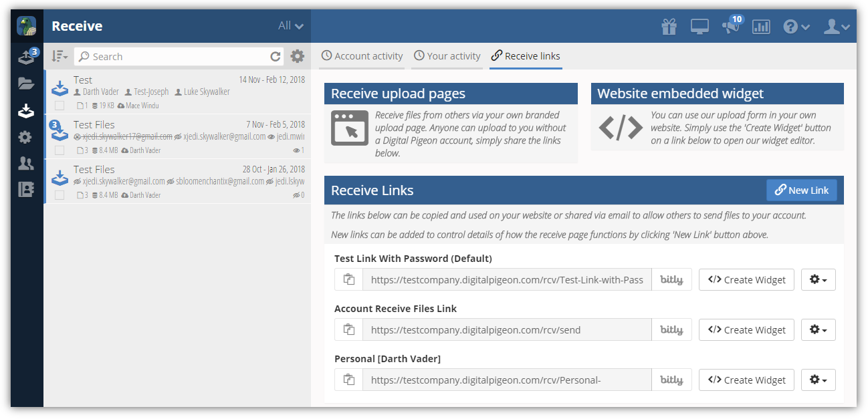Click download icon of the Test item

pos(60,88)
